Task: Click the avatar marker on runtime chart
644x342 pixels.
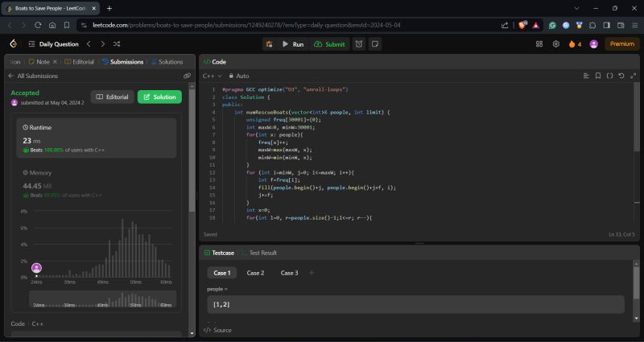Action: click(x=36, y=268)
